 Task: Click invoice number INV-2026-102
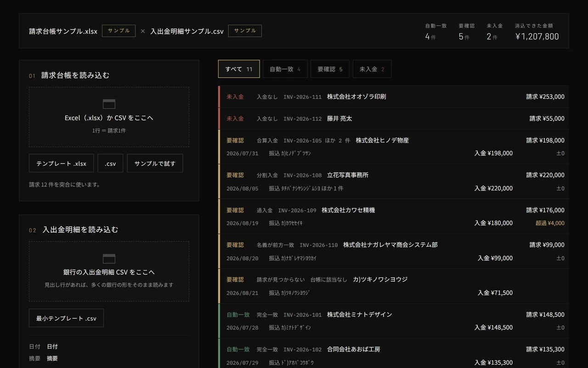click(302, 350)
